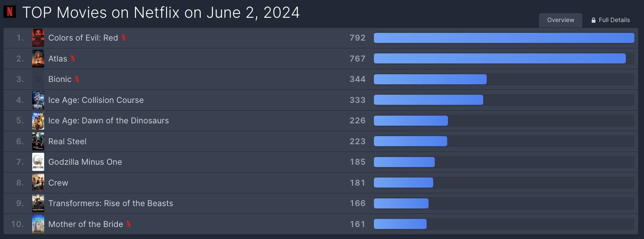Open the Crew poster thumbnail
The image size is (644, 239).
(38, 183)
